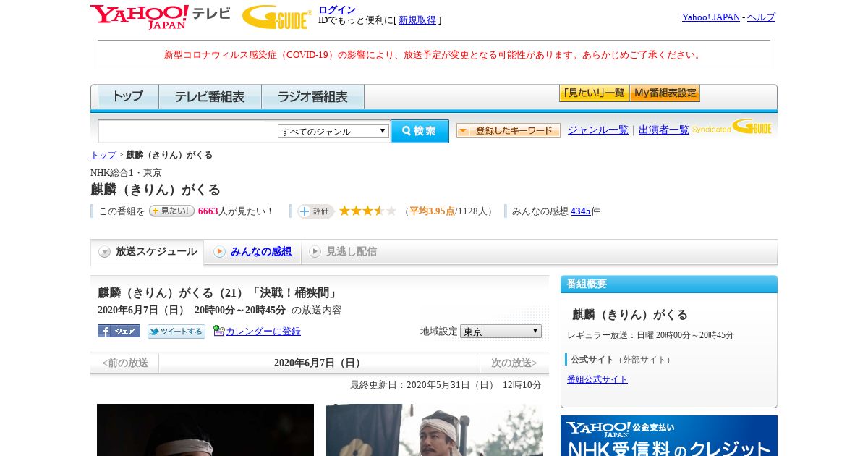Select the 放送スケジュール tab
Viewport: 868px width, 456px height.
tap(148, 252)
